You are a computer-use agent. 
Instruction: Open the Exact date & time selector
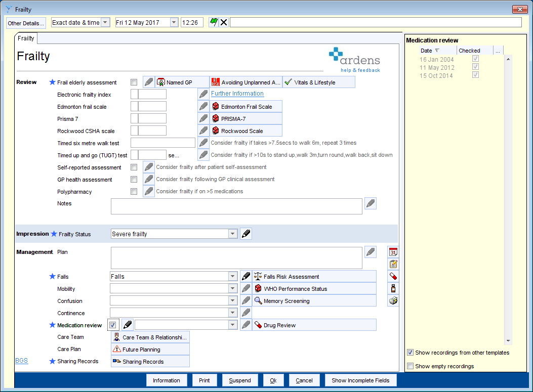coord(105,22)
